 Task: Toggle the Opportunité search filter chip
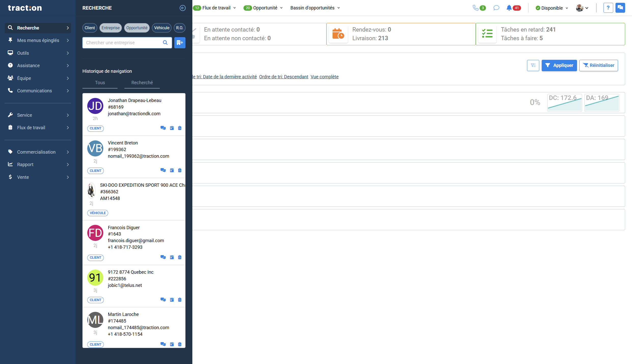(137, 28)
